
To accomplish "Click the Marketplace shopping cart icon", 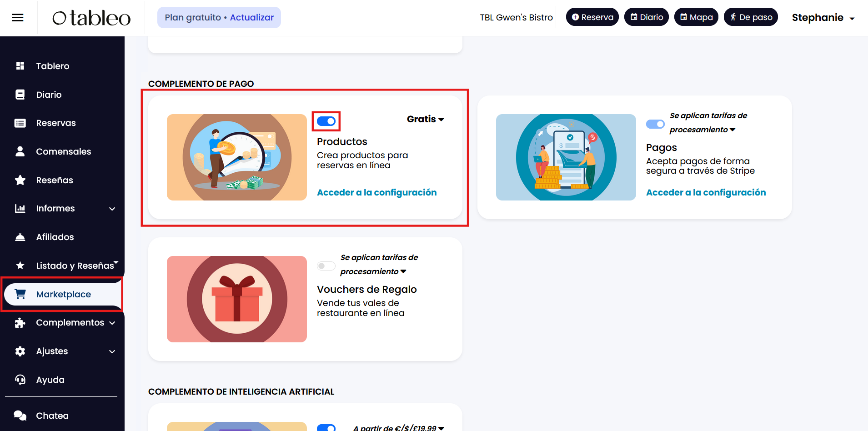I will click(x=20, y=294).
